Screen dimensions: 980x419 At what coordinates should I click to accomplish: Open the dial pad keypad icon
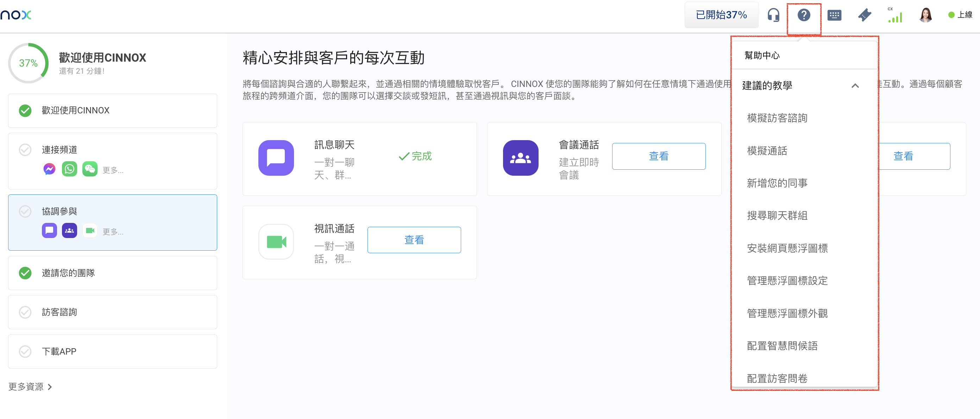coord(834,15)
